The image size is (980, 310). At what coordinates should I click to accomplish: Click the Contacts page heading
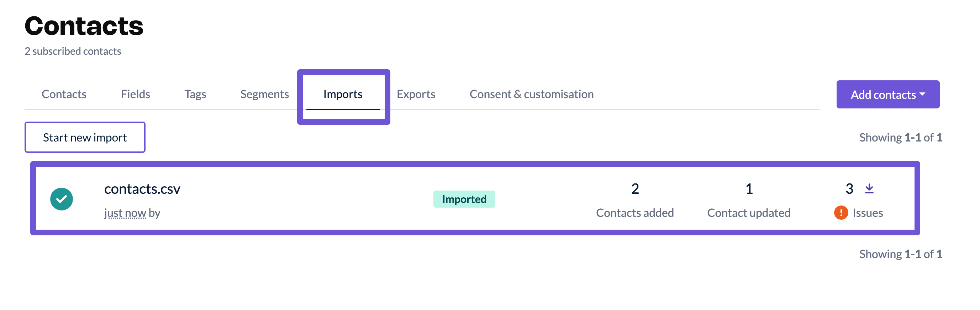[84, 26]
